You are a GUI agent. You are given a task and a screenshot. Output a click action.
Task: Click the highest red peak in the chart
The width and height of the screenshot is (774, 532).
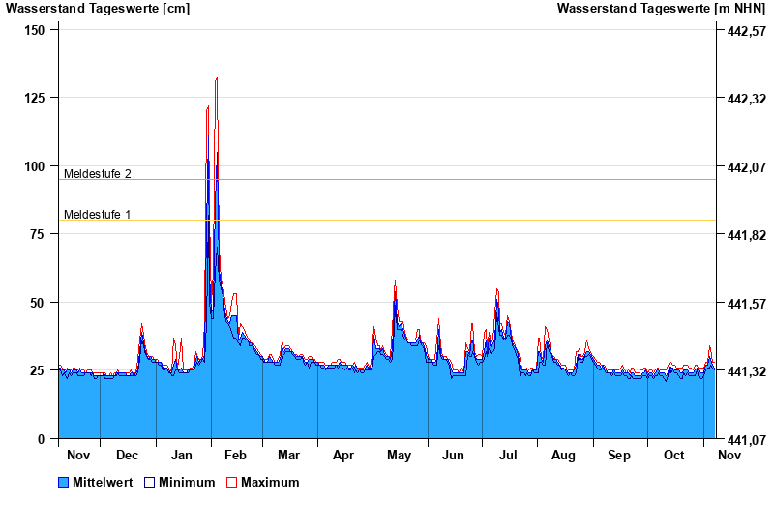pos(217,78)
